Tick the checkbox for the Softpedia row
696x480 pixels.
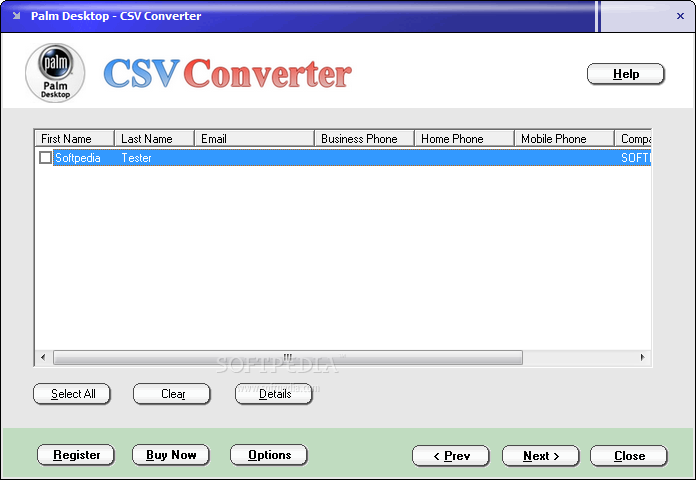tap(45, 158)
